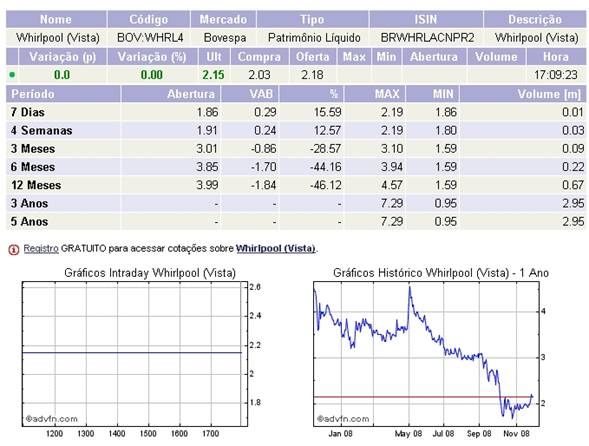
Task: Click the BOV:WHRL4 code cell
Action: point(150,38)
